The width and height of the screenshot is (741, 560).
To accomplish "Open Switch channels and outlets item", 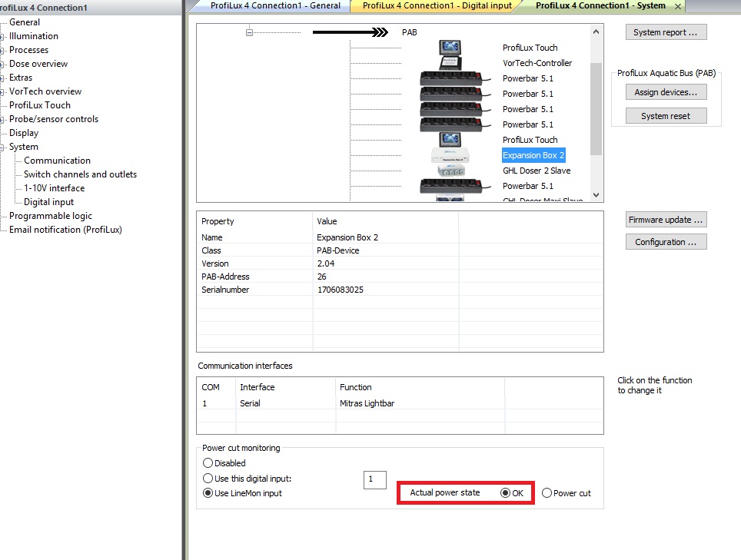I will click(x=81, y=174).
